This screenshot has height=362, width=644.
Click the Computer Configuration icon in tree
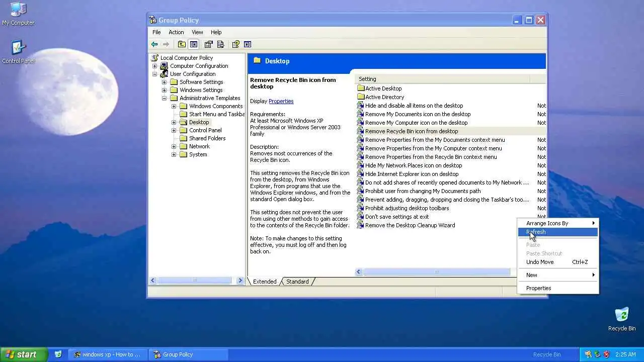pyautogui.click(x=164, y=66)
